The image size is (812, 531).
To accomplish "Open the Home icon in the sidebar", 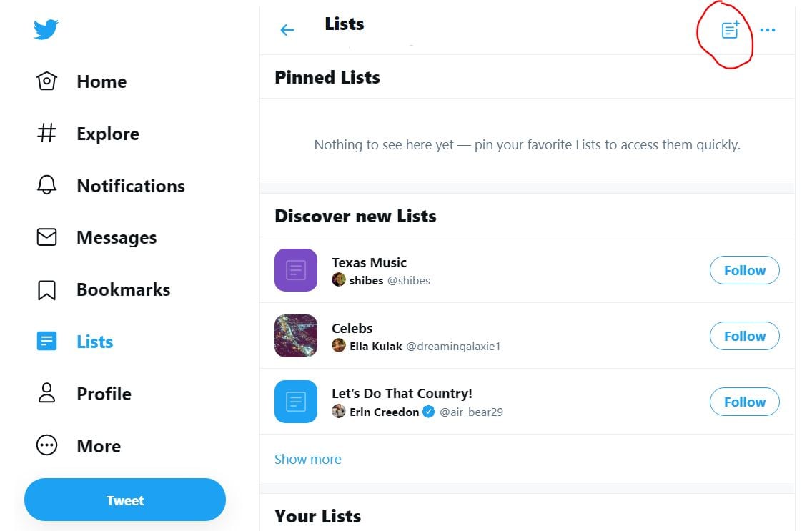I will point(46,81).
